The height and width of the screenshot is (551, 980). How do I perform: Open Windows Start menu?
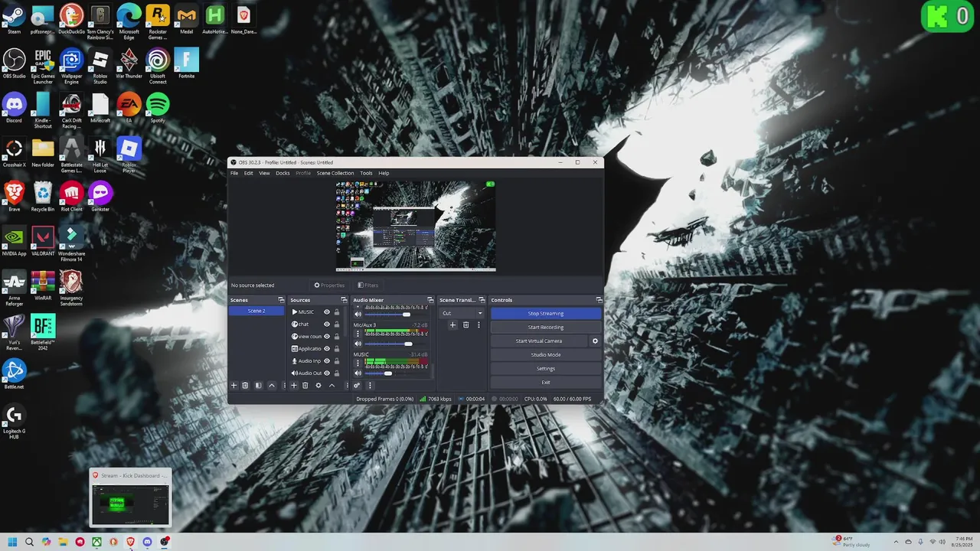[12, 542]
